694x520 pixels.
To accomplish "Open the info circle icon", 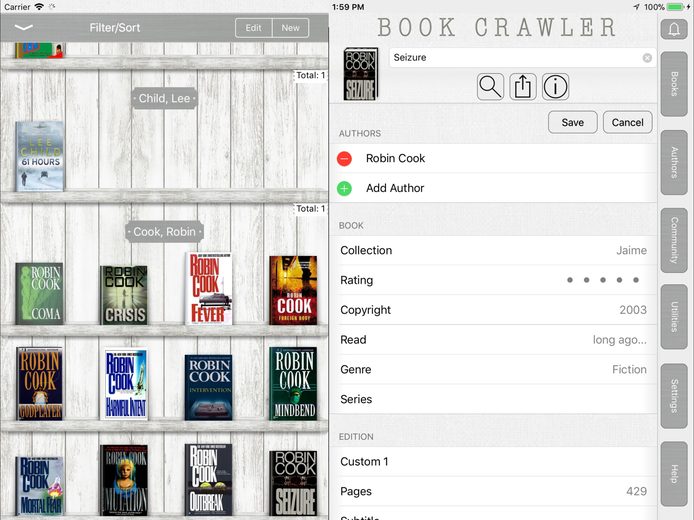I will point(555,86).
